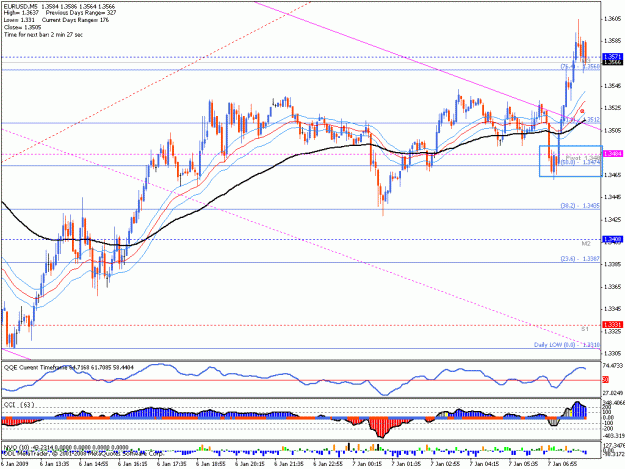Select the blue 1.3408 price tag
Image resolution: width=625 pixels, height=469 pixels.
(613, 239)
